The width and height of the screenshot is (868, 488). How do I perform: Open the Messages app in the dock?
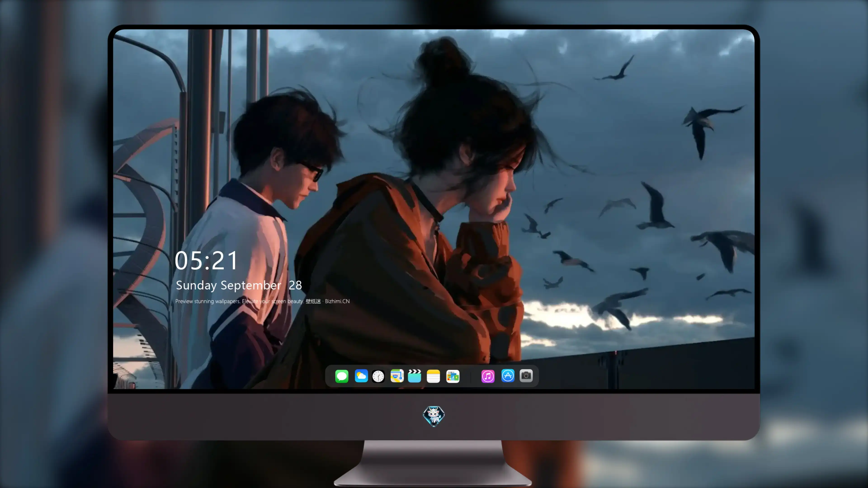coord(342,376)
